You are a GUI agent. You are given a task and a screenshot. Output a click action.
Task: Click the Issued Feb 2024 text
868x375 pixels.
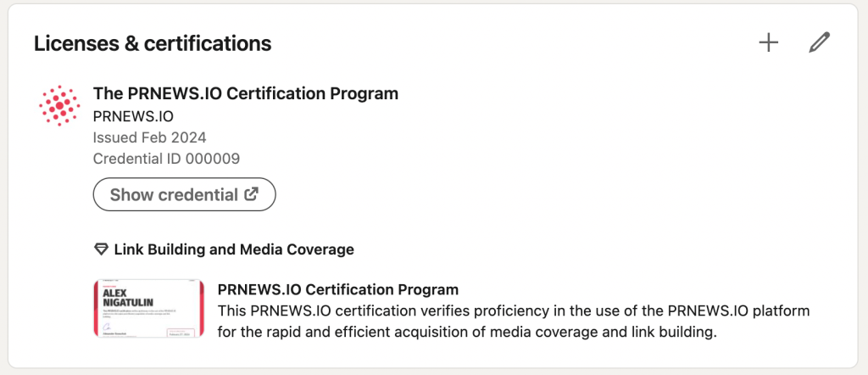[149, 137]
